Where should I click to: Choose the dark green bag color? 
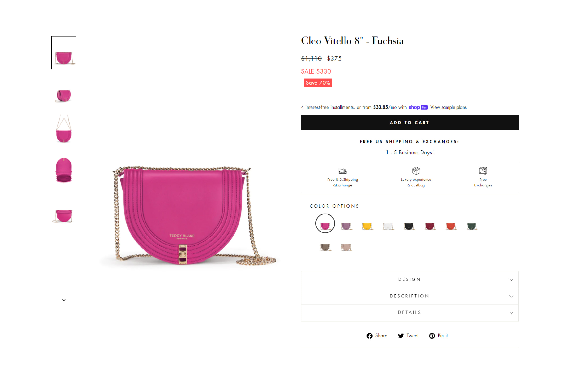pyautogui.click(x=472, y=226)
